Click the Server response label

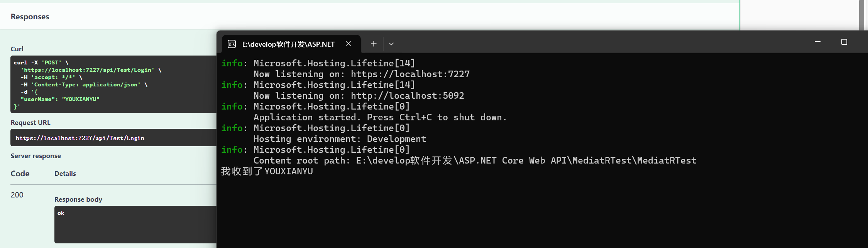pos(36,156)
